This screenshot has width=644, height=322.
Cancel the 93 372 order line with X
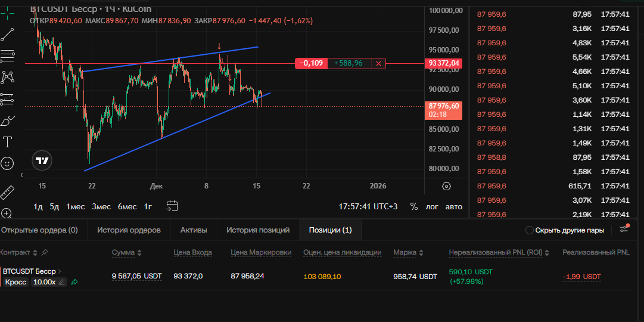378,63
